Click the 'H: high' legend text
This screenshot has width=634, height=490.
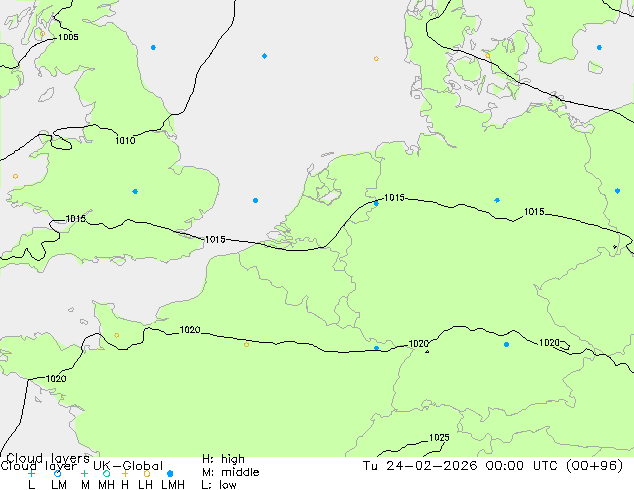(223, 459)
